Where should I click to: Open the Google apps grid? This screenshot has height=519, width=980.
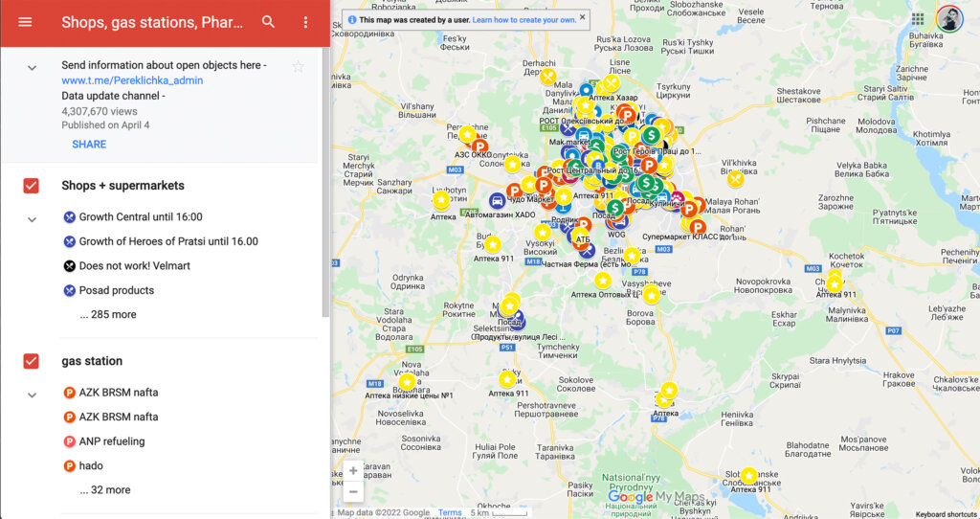point(918,19)
